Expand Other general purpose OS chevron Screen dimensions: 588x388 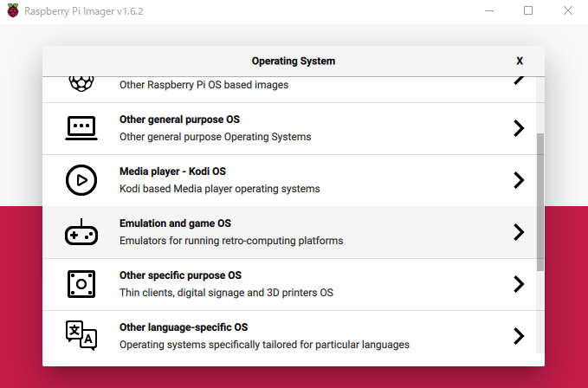[x=519, y=128]
